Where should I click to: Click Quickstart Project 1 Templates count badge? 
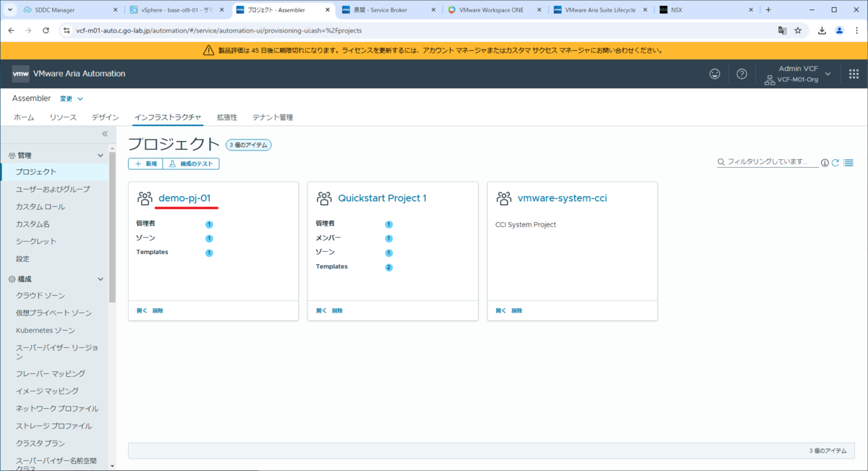click(388, 267)
